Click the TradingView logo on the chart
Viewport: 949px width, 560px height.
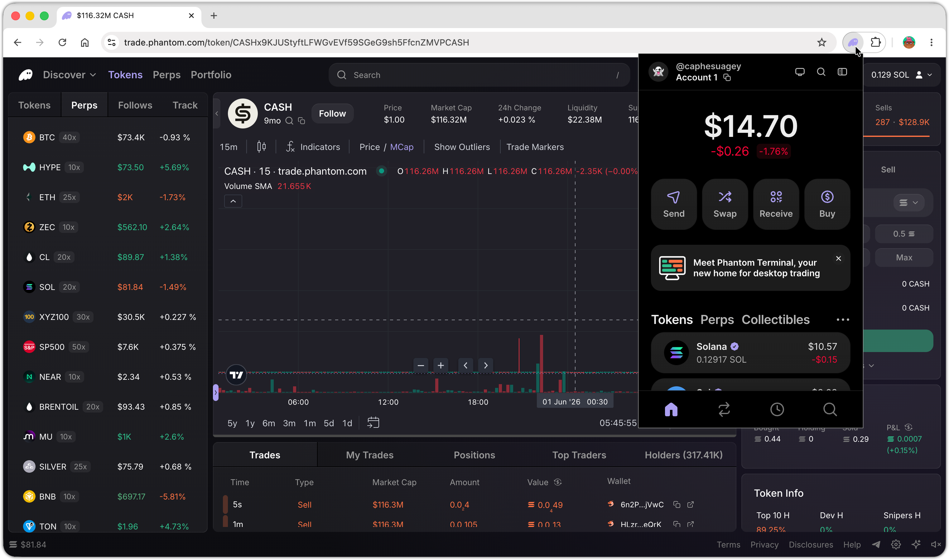pos(236,375)
